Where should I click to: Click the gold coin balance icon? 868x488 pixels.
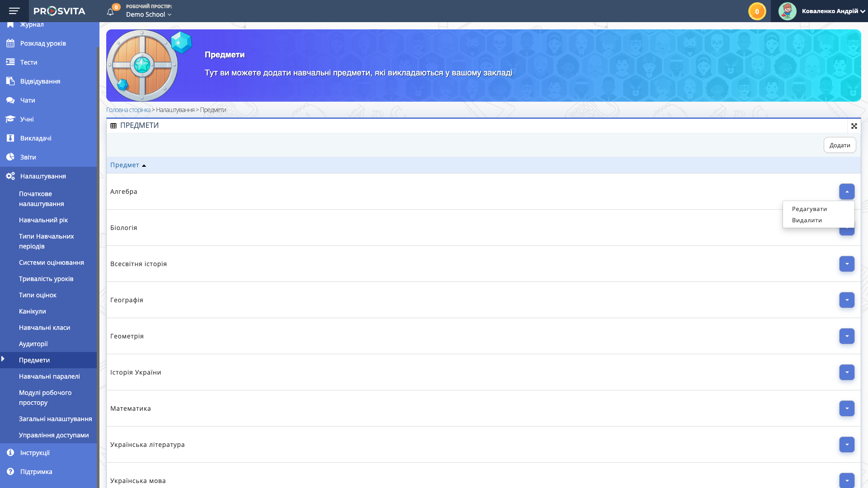point(757,11)
